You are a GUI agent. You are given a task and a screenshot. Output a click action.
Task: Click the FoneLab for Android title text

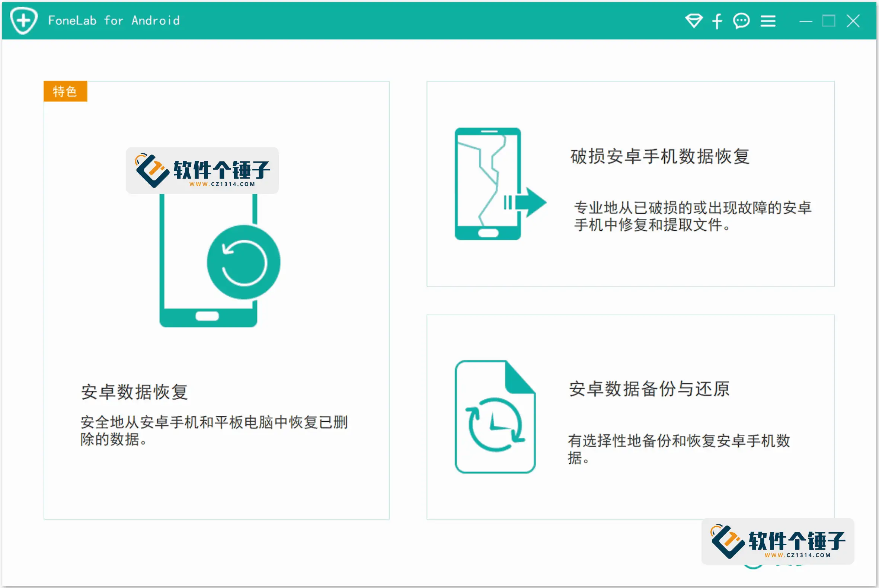coord(114,20)
